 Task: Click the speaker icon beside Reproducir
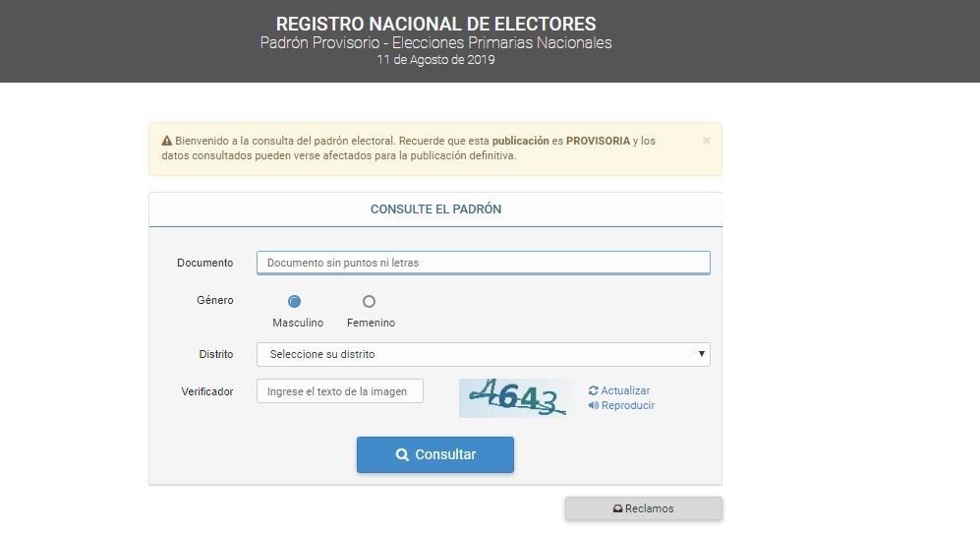coord(593,406)
